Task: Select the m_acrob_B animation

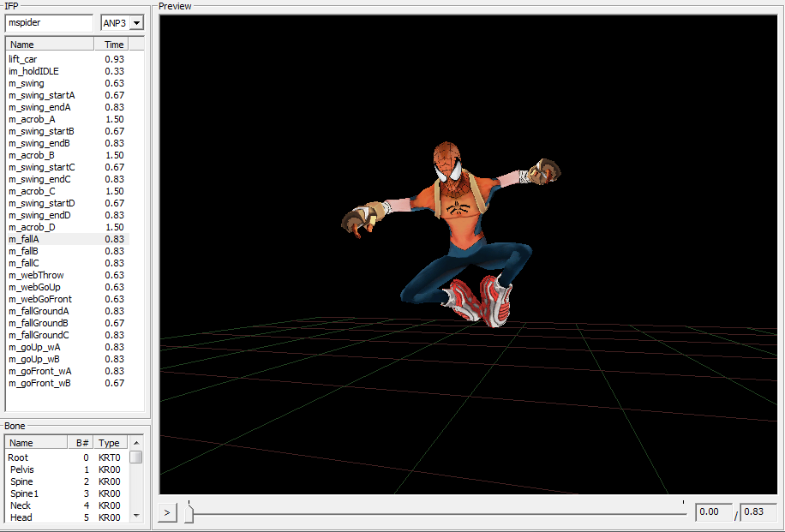Action: pos(67,155)
